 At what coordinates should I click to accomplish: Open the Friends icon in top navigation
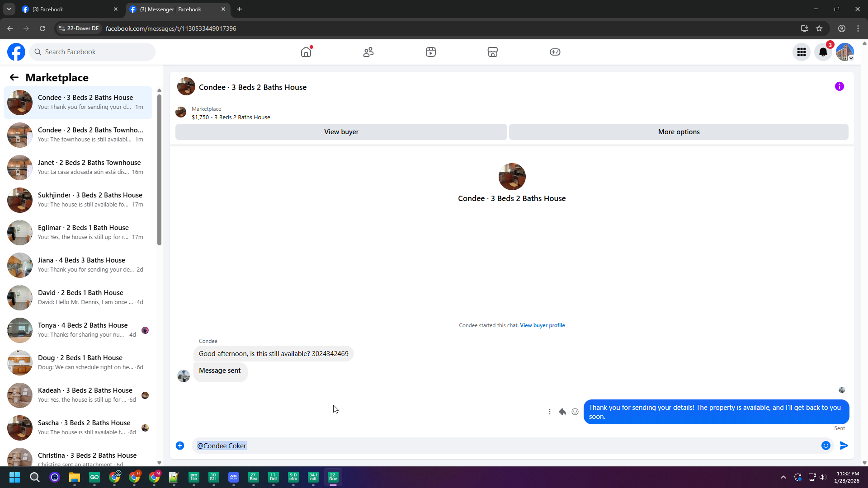(368, 52)
